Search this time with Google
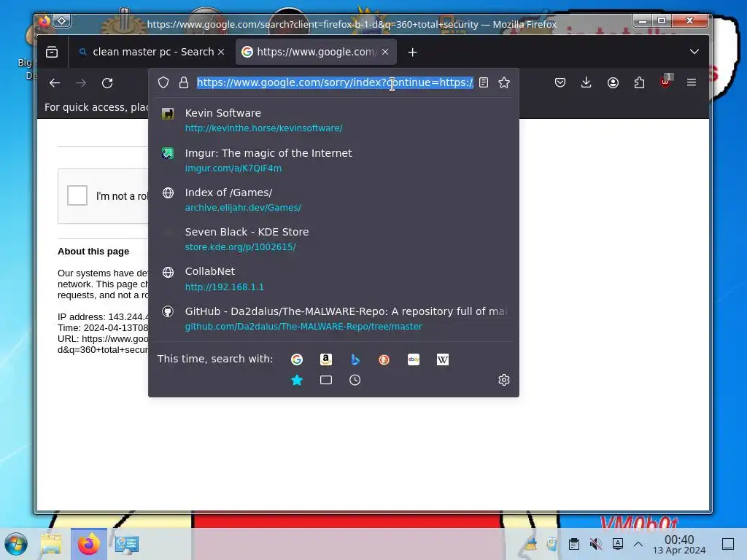 pyautogui.click(x=297, y=359)
